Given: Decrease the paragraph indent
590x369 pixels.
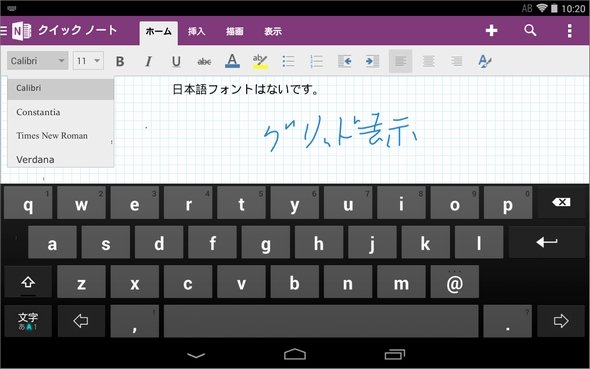Looking at the screenshot, I should click(345, 61).
